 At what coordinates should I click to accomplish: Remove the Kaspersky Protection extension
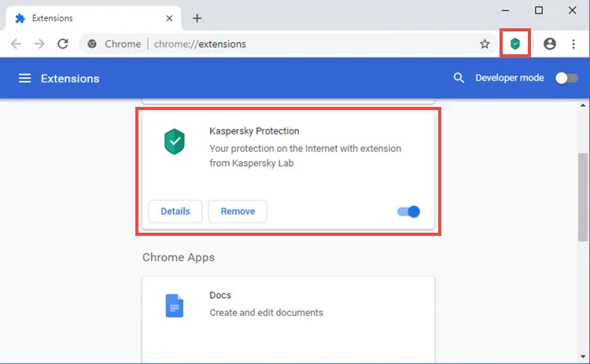click(x=238, y=211)
